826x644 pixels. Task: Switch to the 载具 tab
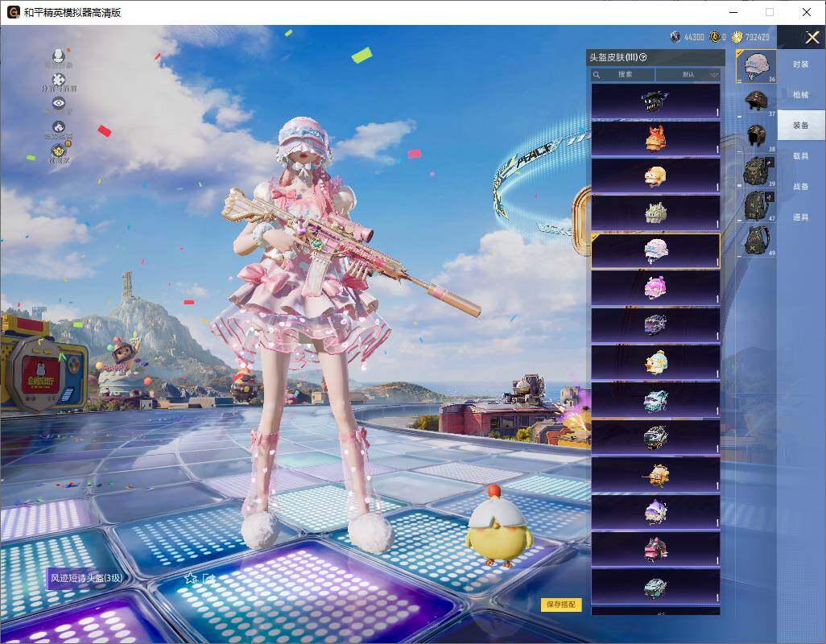point(801,156)
